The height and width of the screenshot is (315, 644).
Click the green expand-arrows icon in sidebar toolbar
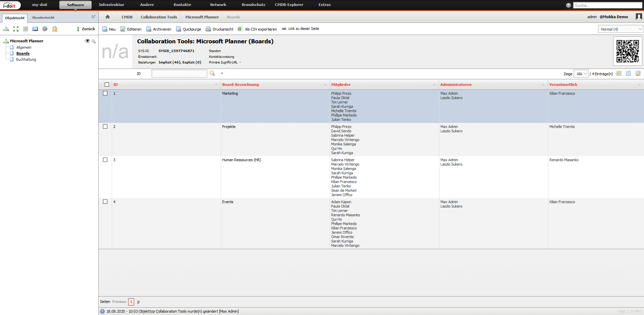[x=16, y=29]
